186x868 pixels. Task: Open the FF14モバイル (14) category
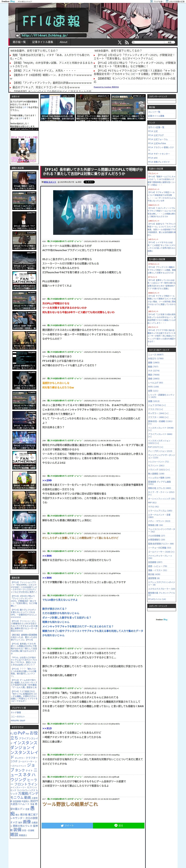[x=157, y=599]
